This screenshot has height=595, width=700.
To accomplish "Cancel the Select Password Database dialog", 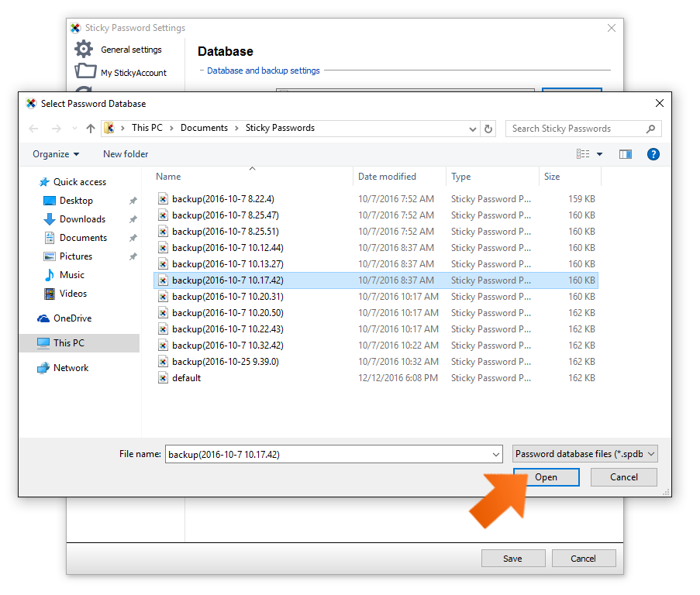I will click(624, 478).
